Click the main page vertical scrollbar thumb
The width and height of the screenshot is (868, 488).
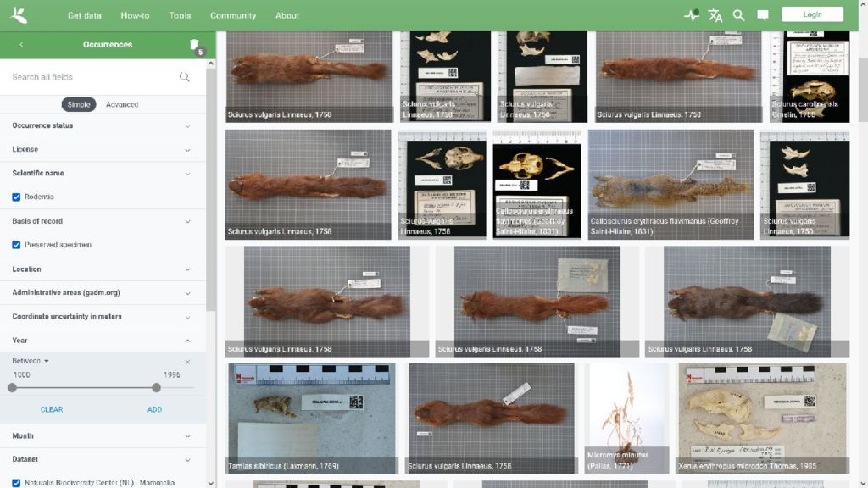click(863, 88)
